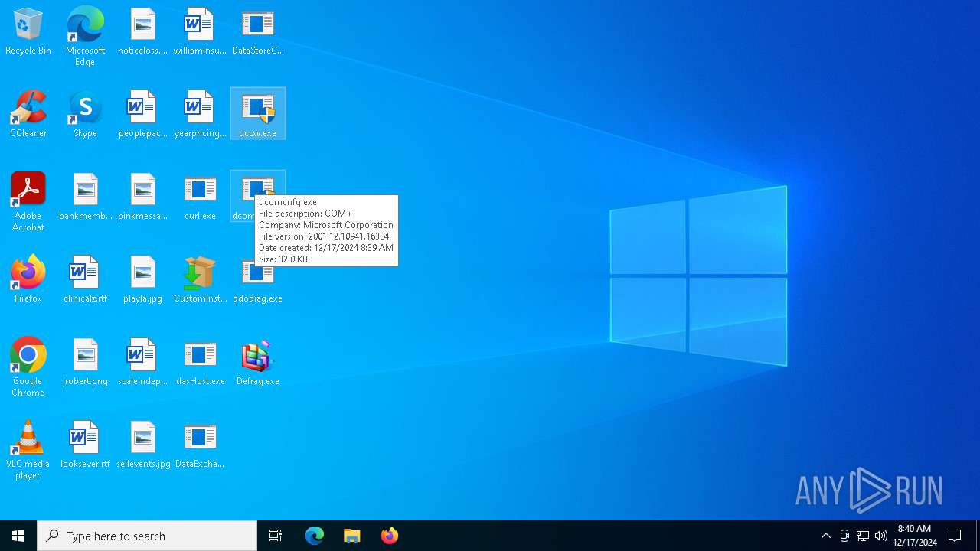Open Google Chrome desktop shortcut
Screen dimensions: 980x551
[x=28, y=367]
